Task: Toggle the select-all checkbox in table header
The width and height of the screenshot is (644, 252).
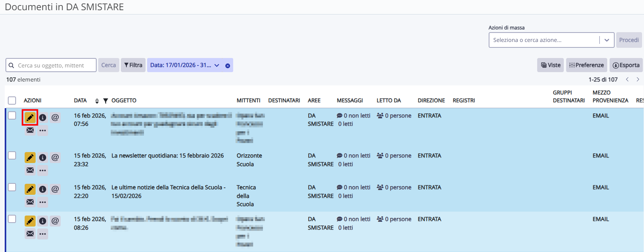Action: 12,101
